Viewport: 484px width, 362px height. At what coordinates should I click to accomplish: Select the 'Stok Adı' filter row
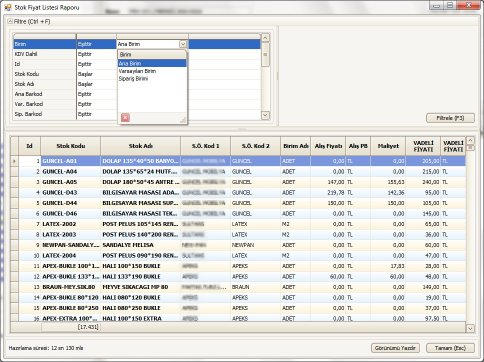(137, 84)
